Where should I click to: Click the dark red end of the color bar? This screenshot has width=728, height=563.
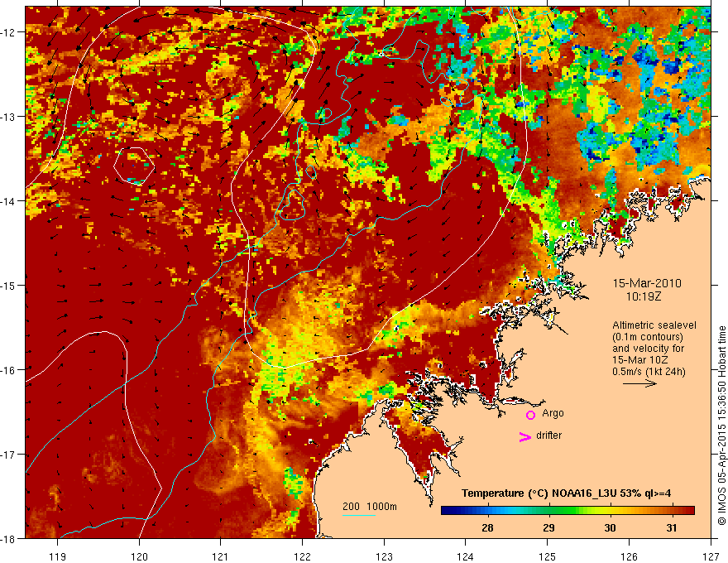pos(689,511)
